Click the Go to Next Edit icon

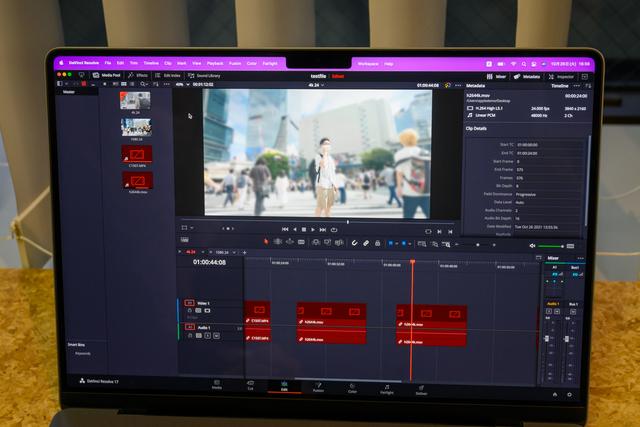[x=439, y=231]
